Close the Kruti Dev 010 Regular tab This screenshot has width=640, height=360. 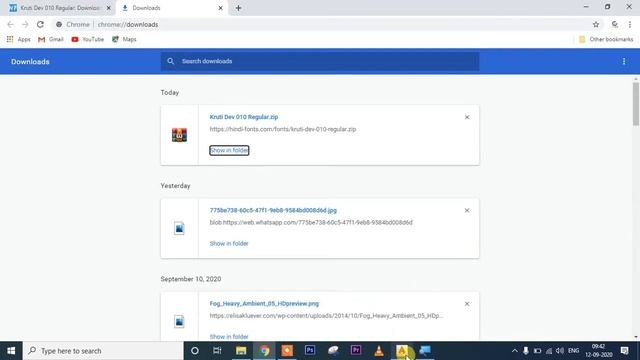pos(109,8)
